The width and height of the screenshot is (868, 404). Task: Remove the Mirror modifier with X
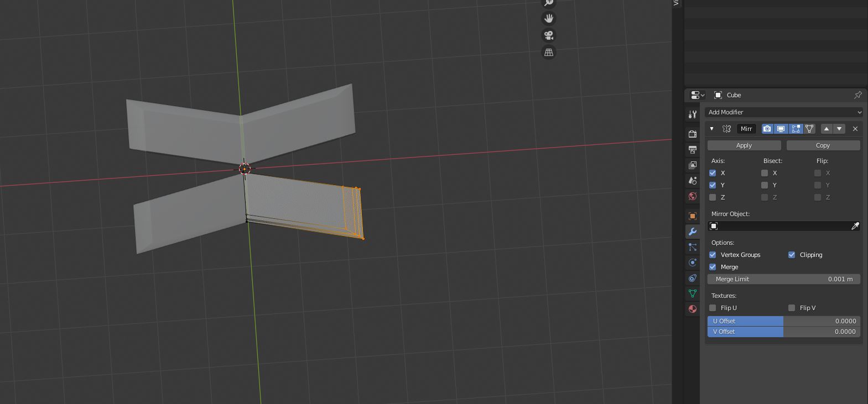click(x=855, y=129)
